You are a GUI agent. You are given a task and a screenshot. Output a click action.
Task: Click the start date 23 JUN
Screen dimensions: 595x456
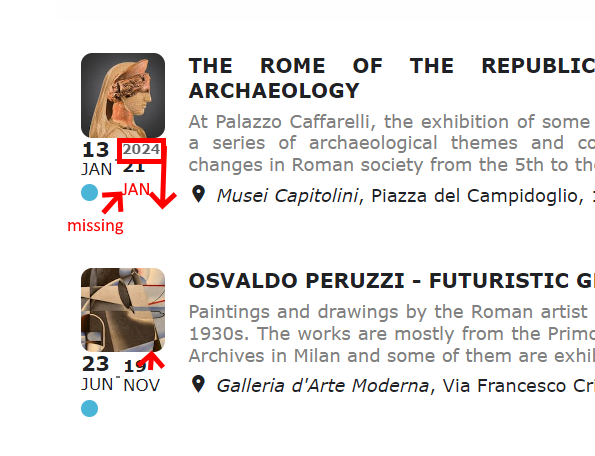(x=97, y=374)
